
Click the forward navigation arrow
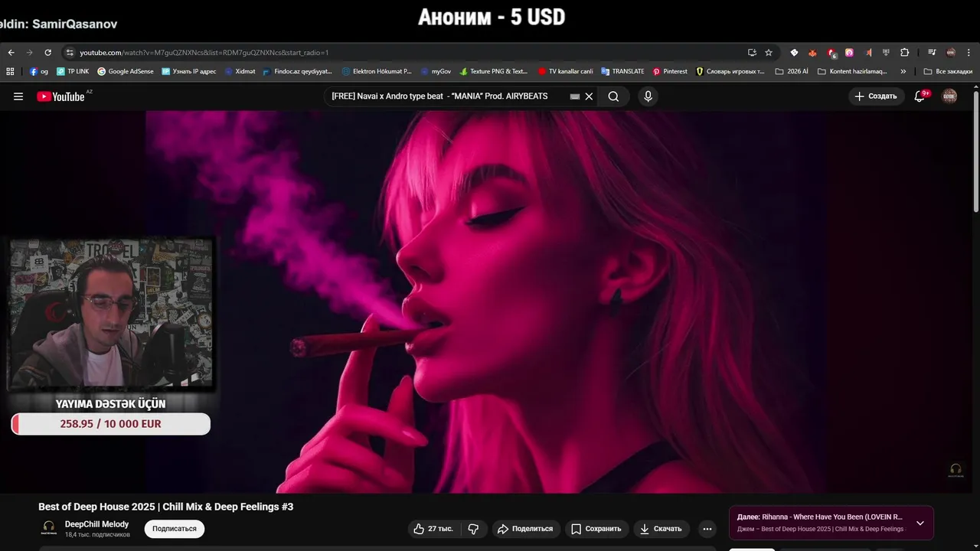[x=29, y=53]
